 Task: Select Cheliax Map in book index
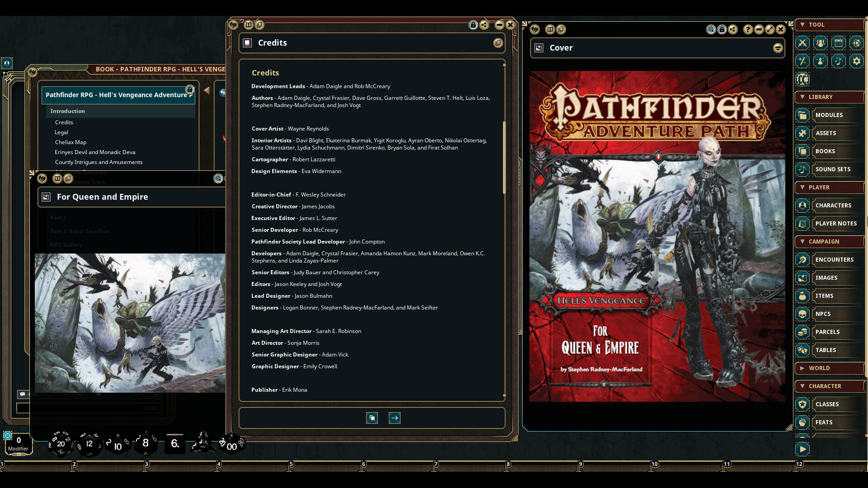click(71, 142)
